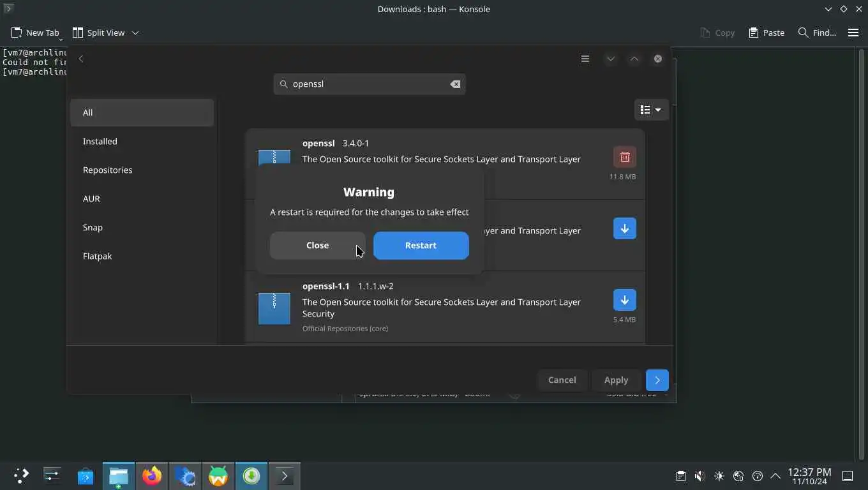Open the Discover store taskbar icon
868x490 pixels.
(86, 475)
